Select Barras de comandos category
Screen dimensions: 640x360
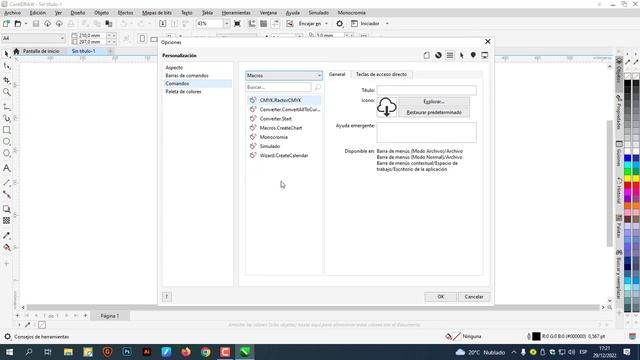click(187, 76)
